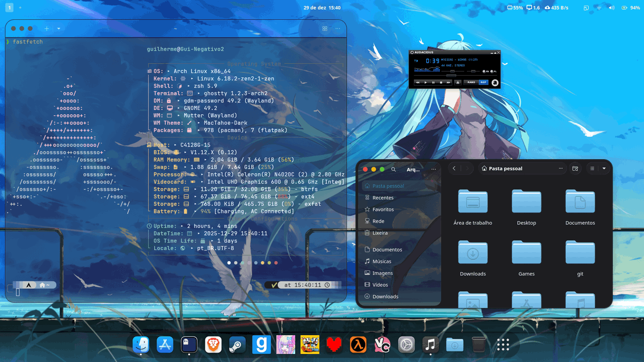The image size is (644, 362).
Task: Launch Undertale red heart icon in dock
Action: [x=334, y=345]
